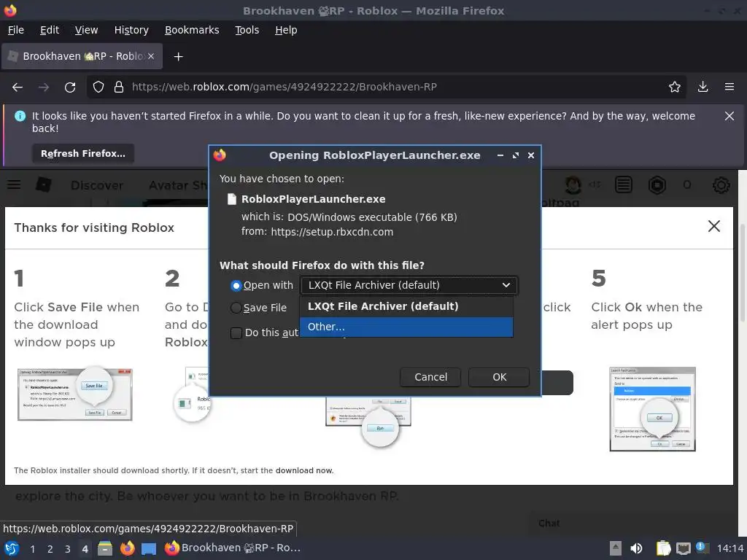This screenshot has width=747, height=560.
Task: Open the Help menu
Action: point(286,30)
